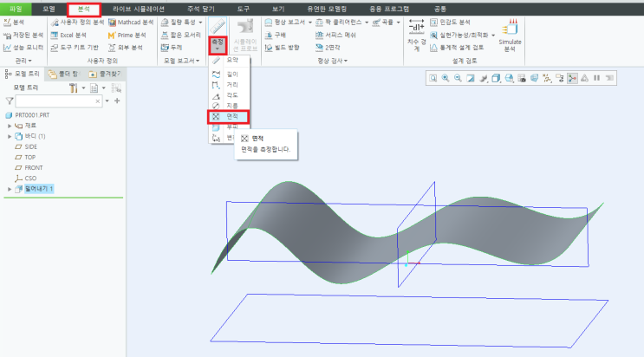Run the 2면각 dihedral analysis
The width and height of the screenshot is (644, 357).
328,48
